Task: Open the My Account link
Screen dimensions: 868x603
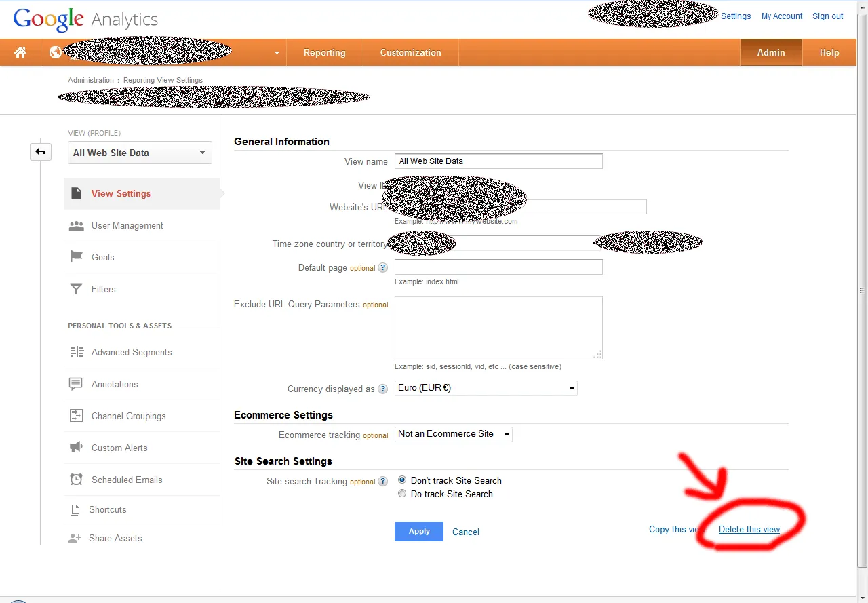Action: (782, 16)
